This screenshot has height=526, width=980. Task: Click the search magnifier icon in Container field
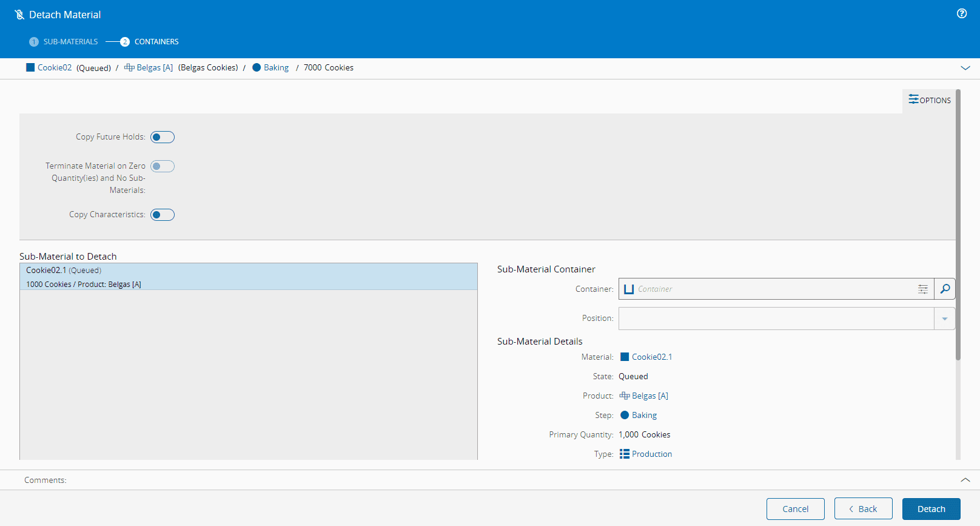pyautogui.click(x=945, y=289)
